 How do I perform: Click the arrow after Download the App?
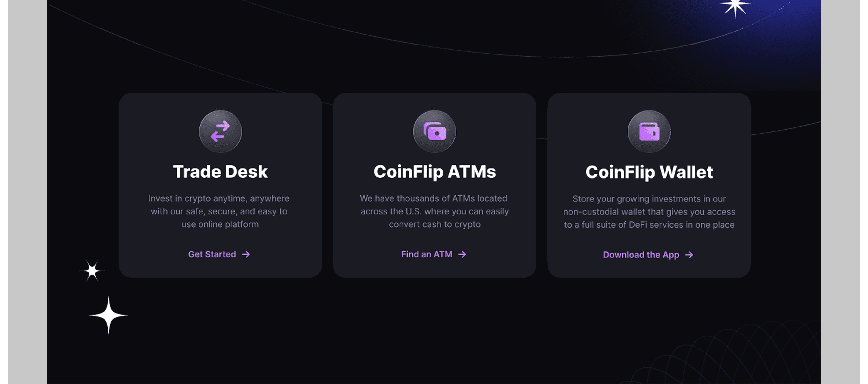(x=689, y=255)
